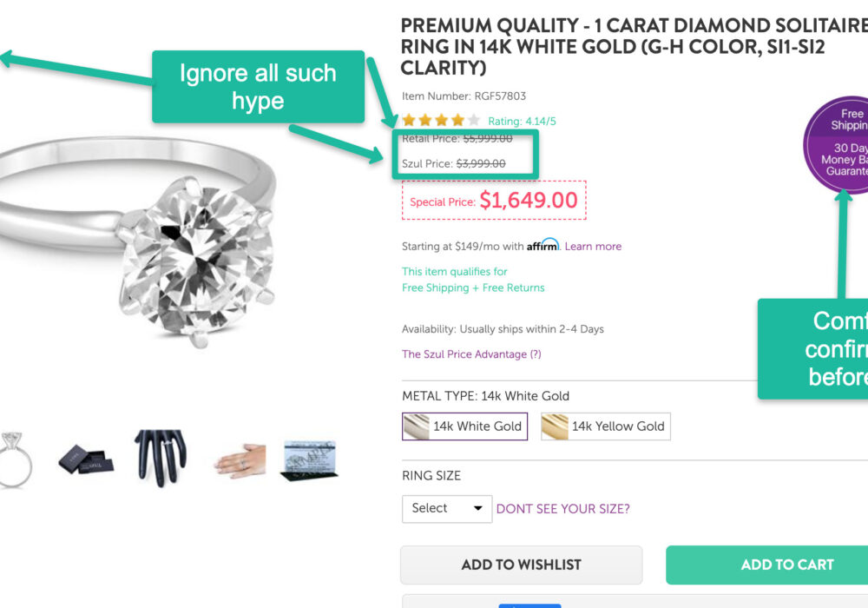The height and width of the screenshot is (608, 868).
Task: Open the certificate card thumbnail
Action: click(x=309, y=460)
